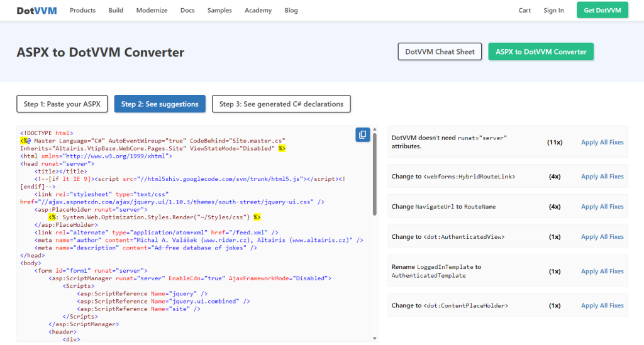
Task: Click the <form id="form1"> code line
Action: [91, 271]
